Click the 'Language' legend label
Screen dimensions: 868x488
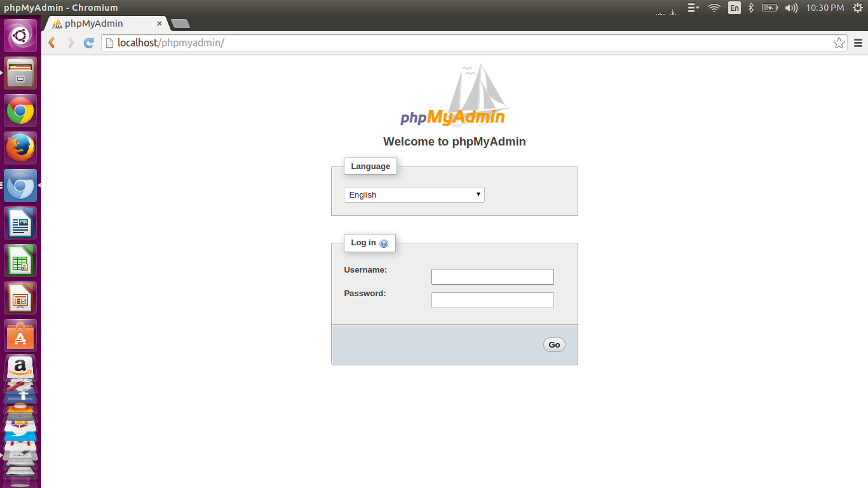click(370, 166)
